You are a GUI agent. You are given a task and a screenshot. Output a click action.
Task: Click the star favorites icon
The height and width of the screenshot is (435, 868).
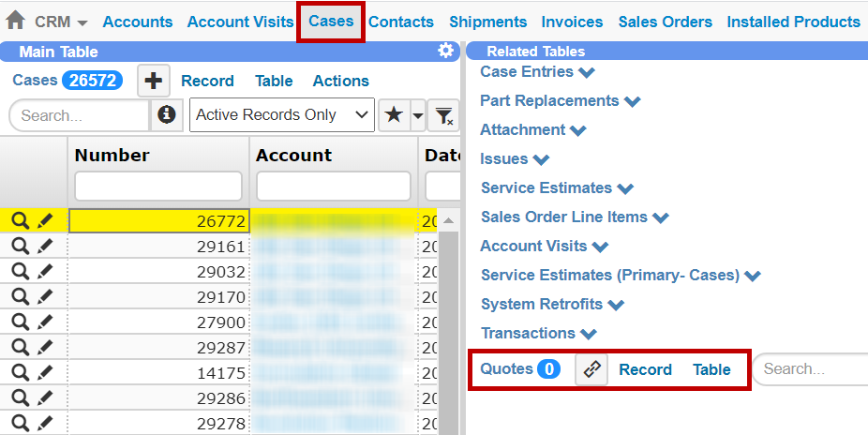(394, 114)
